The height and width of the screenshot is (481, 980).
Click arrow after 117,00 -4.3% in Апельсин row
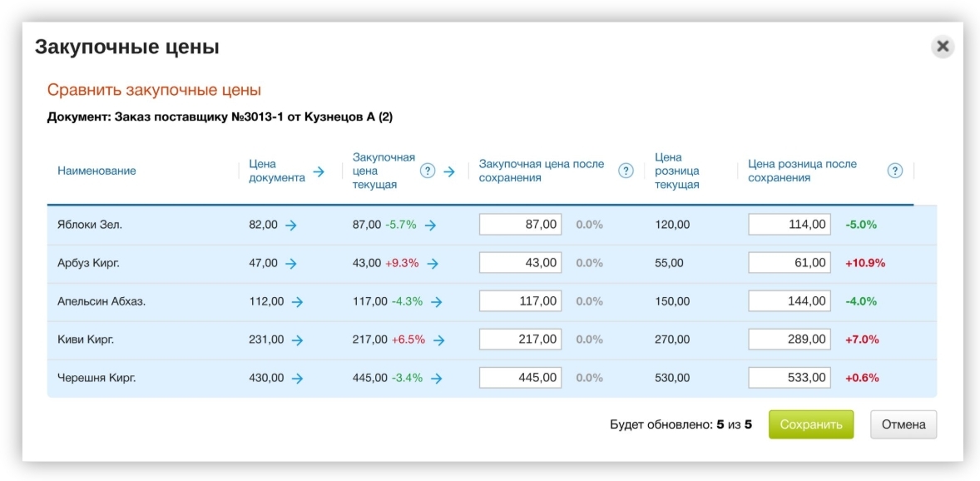tap(436, 301)
